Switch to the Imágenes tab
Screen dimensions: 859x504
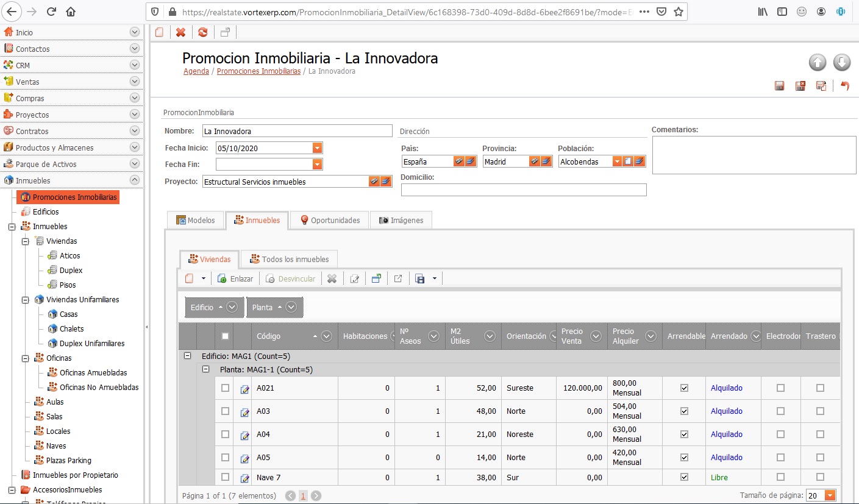pos(401,220)
